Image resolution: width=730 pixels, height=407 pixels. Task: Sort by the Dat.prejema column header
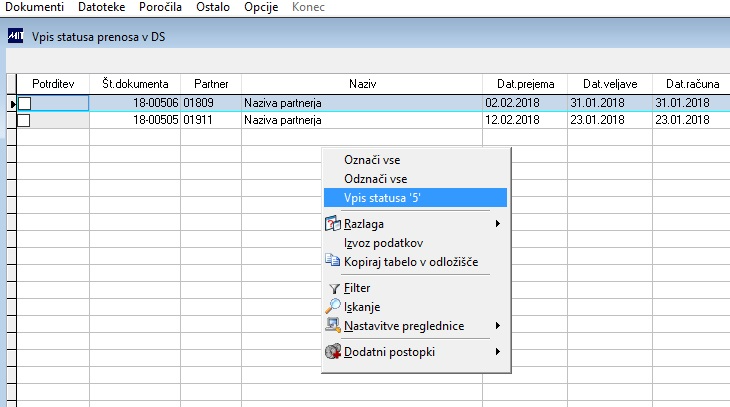click(525, 84)
